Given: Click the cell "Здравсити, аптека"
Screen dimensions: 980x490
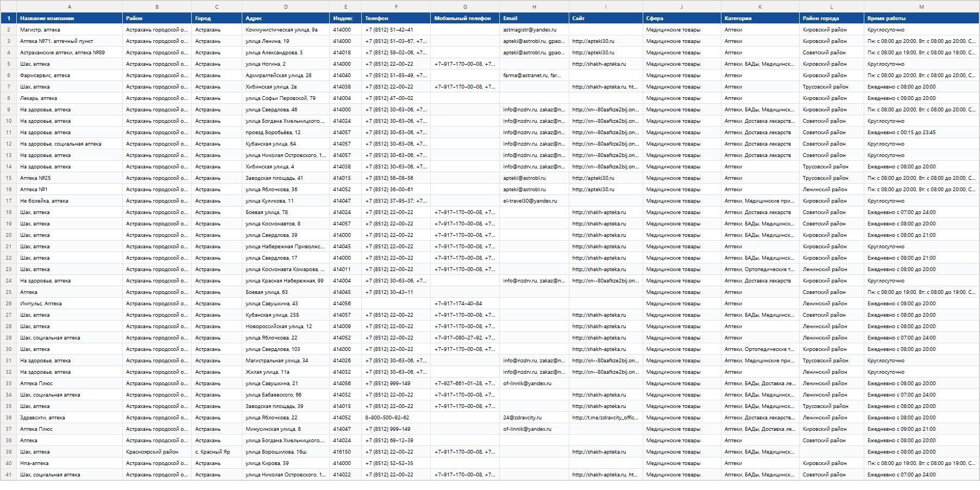Looking at the screenshot, I should pyautogui.click(x=70, y=418).
